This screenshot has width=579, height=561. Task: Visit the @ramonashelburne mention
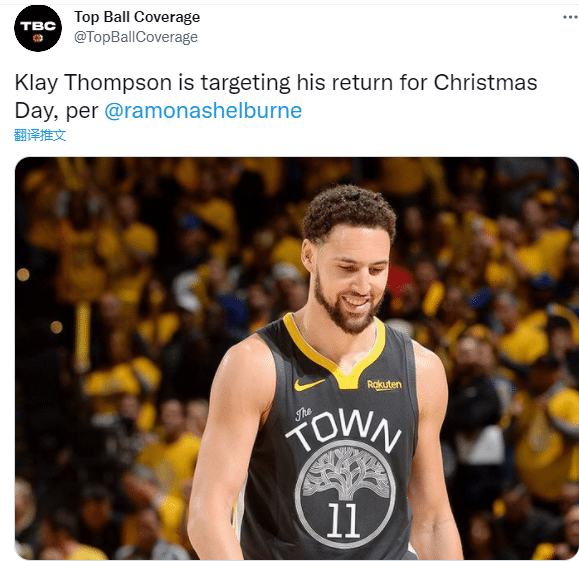(x=203, y=110)
